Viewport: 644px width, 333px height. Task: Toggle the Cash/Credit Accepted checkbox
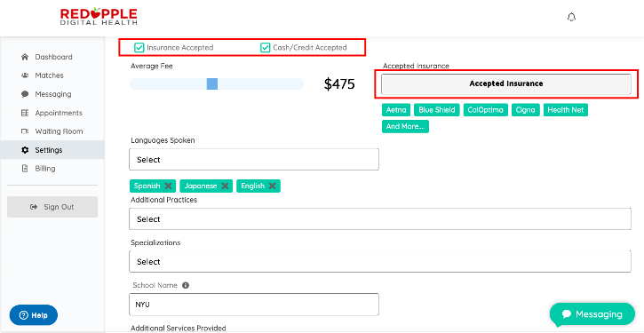265,48
